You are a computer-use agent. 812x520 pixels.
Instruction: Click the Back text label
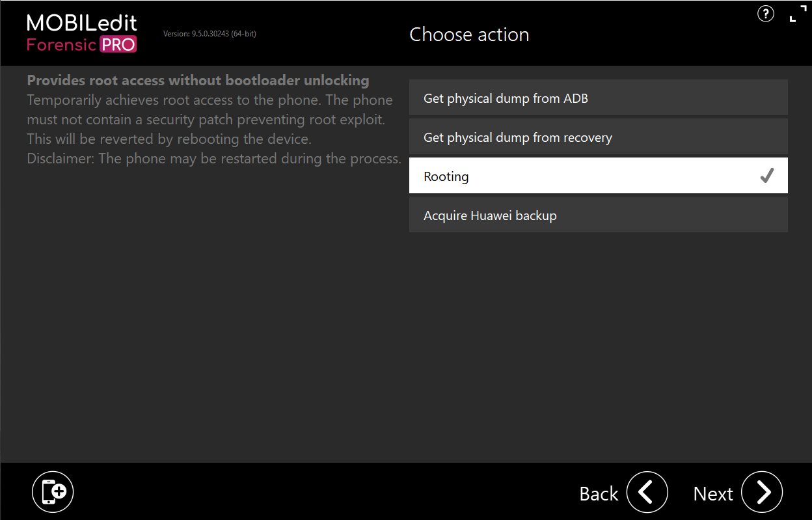599,494
